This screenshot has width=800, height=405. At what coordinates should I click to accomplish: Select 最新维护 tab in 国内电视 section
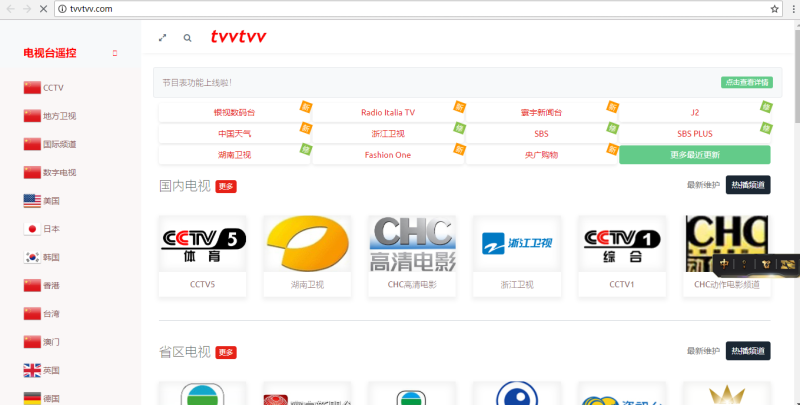point(702,185)
